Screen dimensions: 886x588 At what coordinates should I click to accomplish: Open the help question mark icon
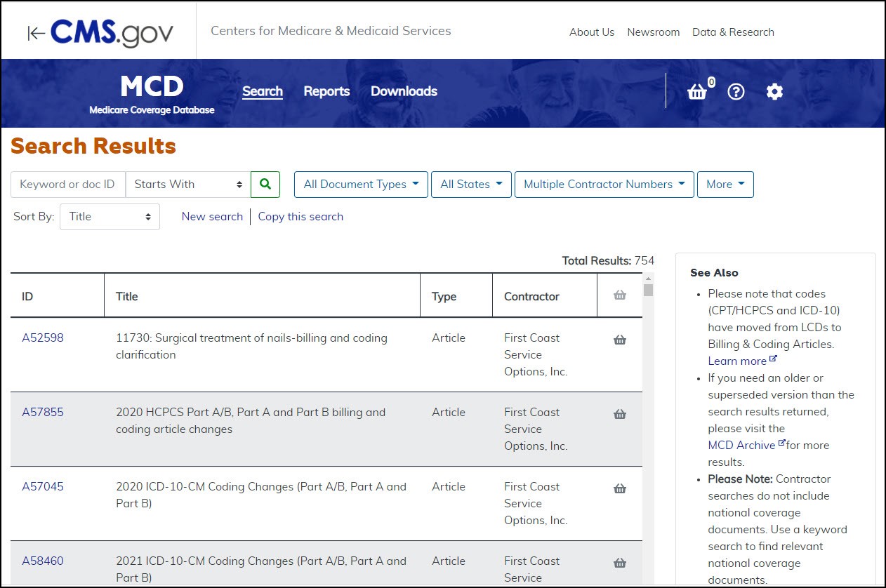click(736, 92)
